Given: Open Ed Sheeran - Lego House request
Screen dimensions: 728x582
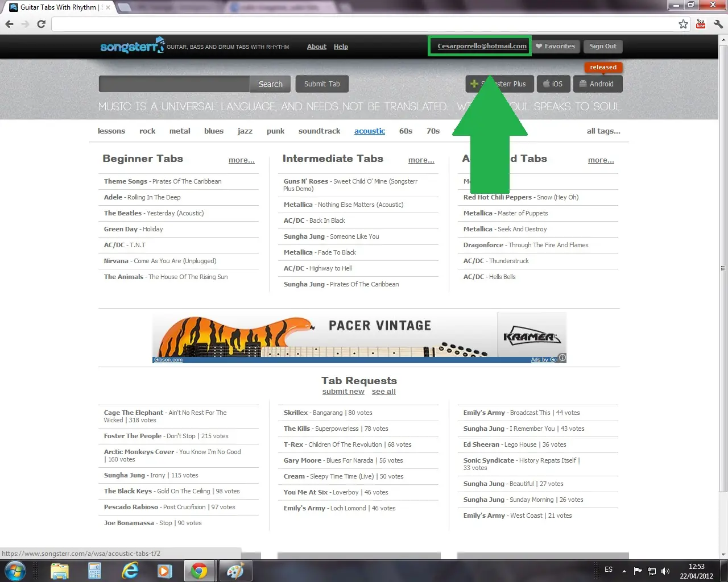Looking at the screenshot, I should [515, 444].
